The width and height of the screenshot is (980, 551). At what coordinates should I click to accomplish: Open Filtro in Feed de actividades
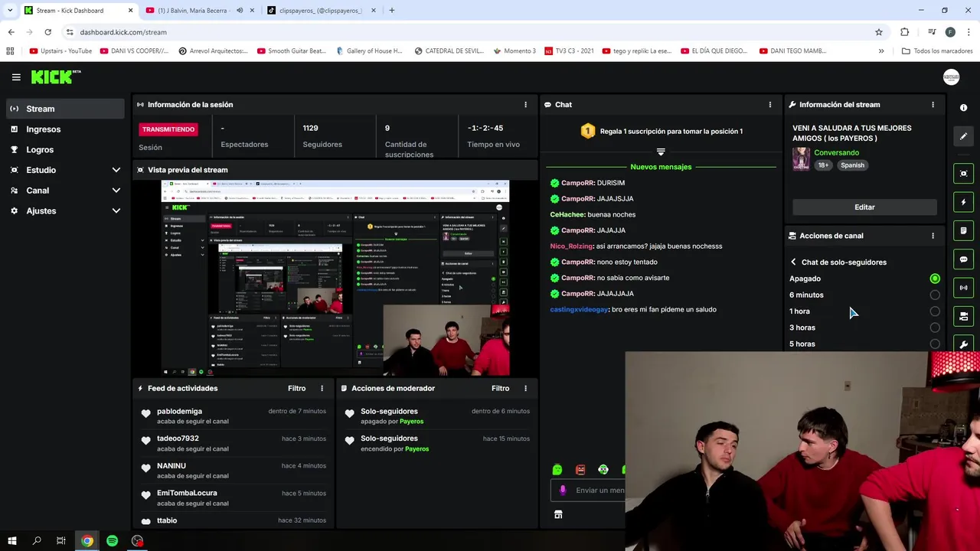click(297, 389)
